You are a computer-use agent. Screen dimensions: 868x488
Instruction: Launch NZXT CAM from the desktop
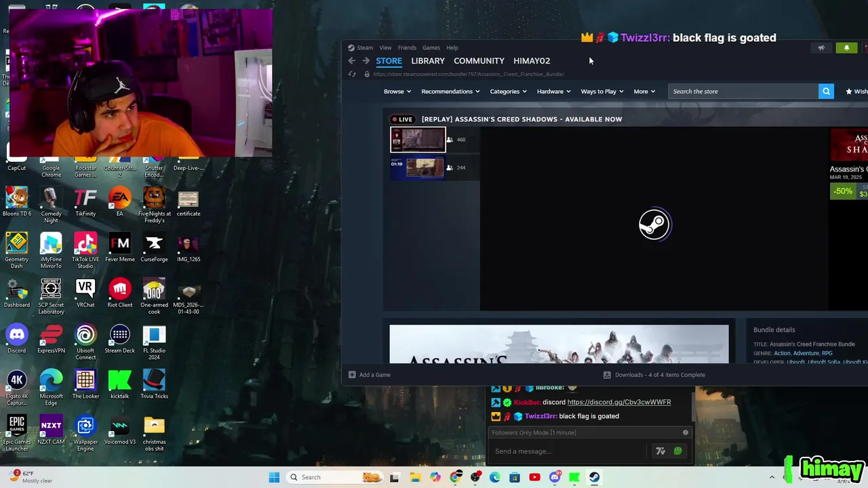click(51, 430)
